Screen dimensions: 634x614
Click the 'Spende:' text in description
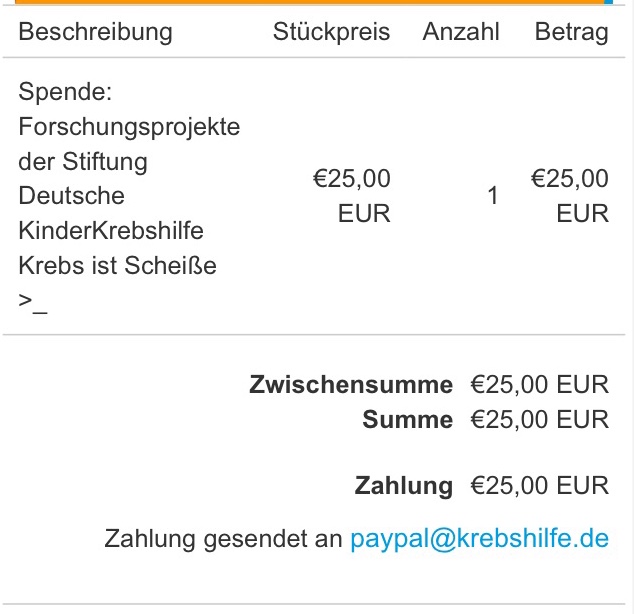point(65,92)
